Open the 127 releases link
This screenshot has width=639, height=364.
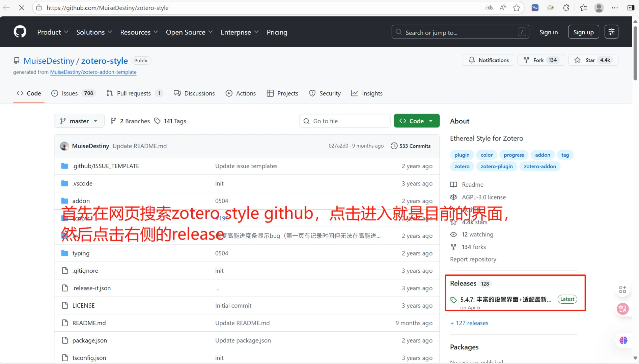(x=469, y=323)
